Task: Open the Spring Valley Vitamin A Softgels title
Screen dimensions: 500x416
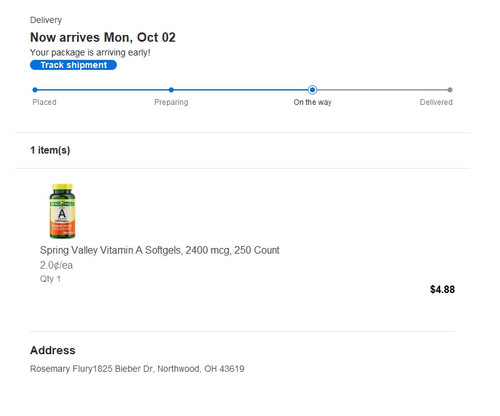Action: [160, 250]
